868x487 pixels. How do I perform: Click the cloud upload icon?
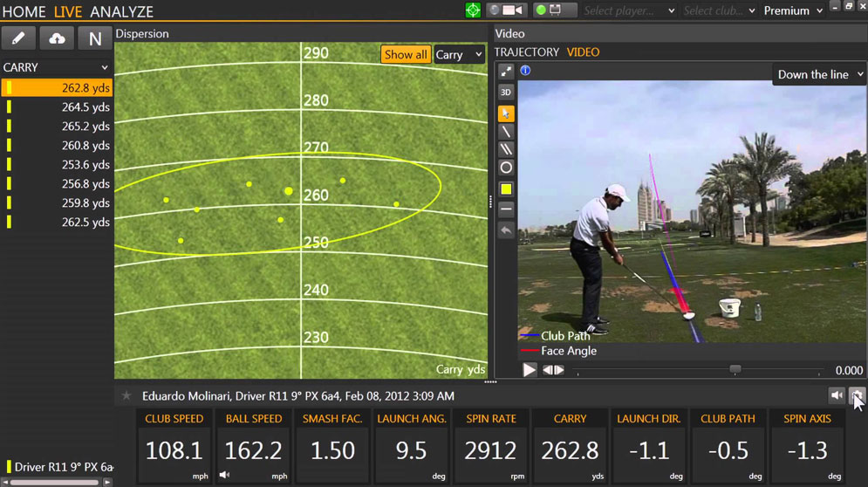point(57,38)
